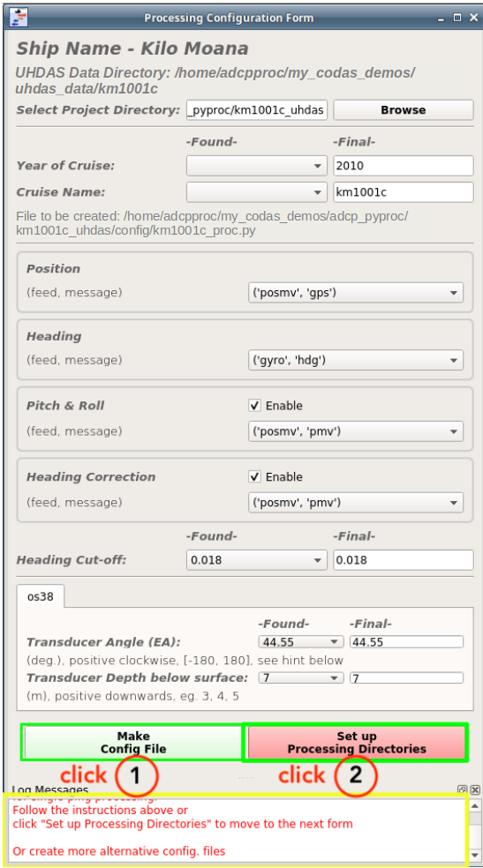Click the log scrollbar up arrow
483x868 pixels.
(475, 805)
